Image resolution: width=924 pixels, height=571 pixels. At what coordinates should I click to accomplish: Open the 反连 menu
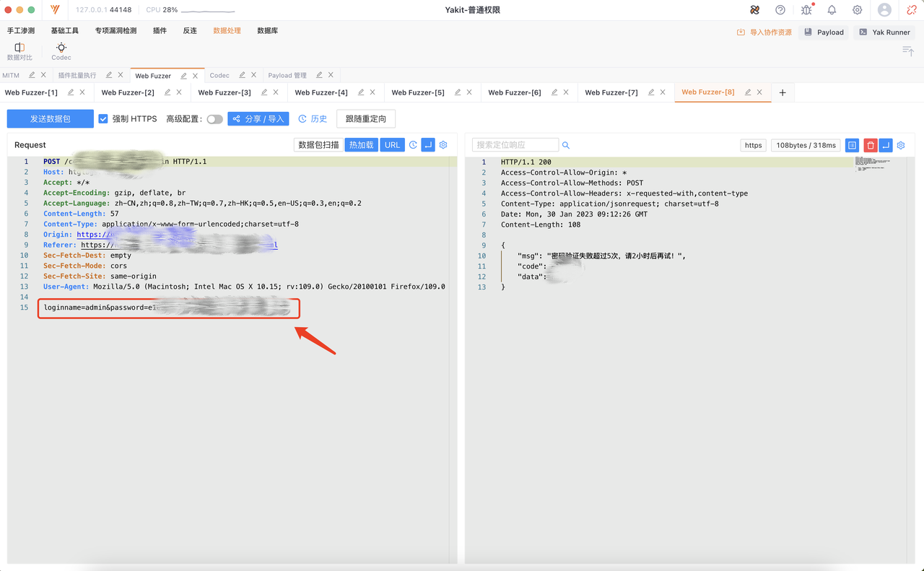click(x=190, y=31)
